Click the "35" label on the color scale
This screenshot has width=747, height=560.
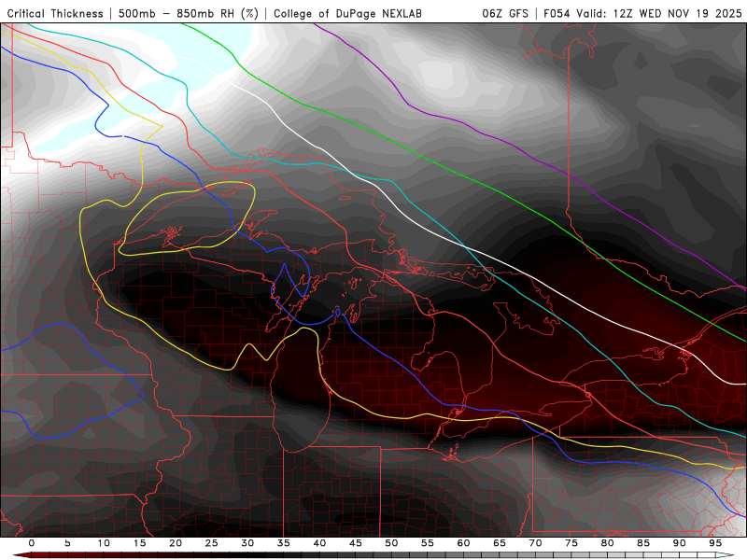pos(284,543)
